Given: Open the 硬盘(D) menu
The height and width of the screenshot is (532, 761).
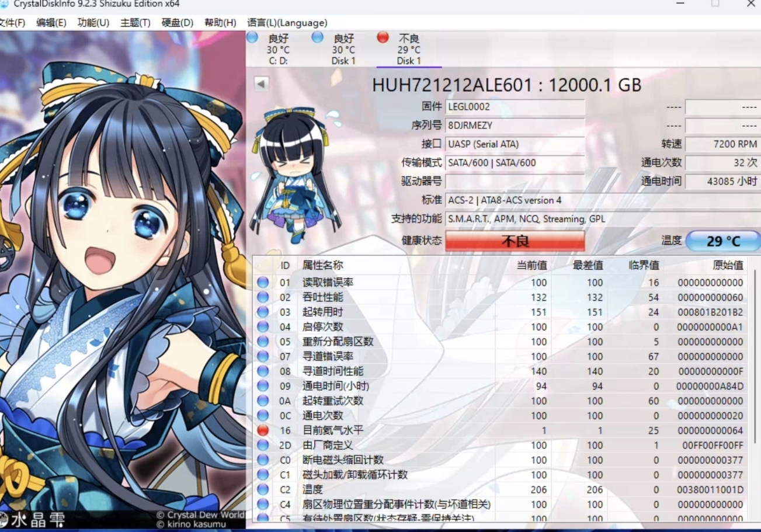Looking at the screenshot, I should [178, 23].
